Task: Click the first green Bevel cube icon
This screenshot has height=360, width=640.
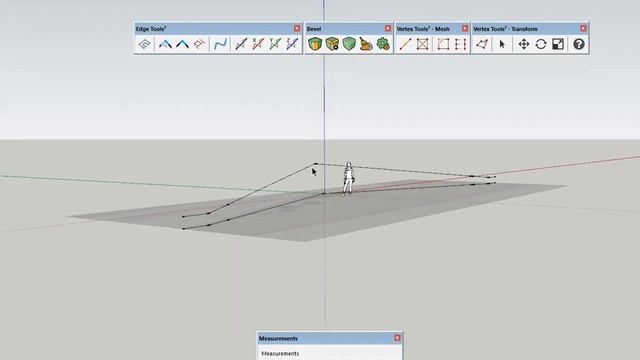Action: click(315, 44)
